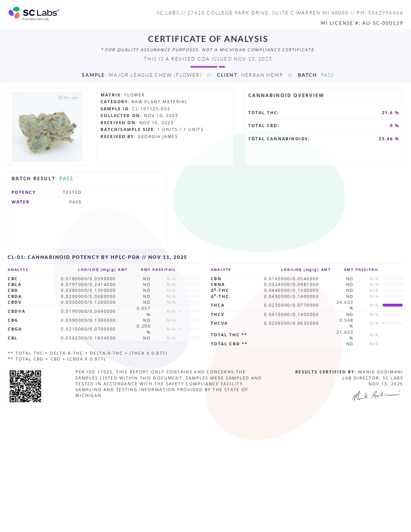This screenshot has width=411, height=532.
Task: Click the purple THCA amount bar
Action: 392,305
